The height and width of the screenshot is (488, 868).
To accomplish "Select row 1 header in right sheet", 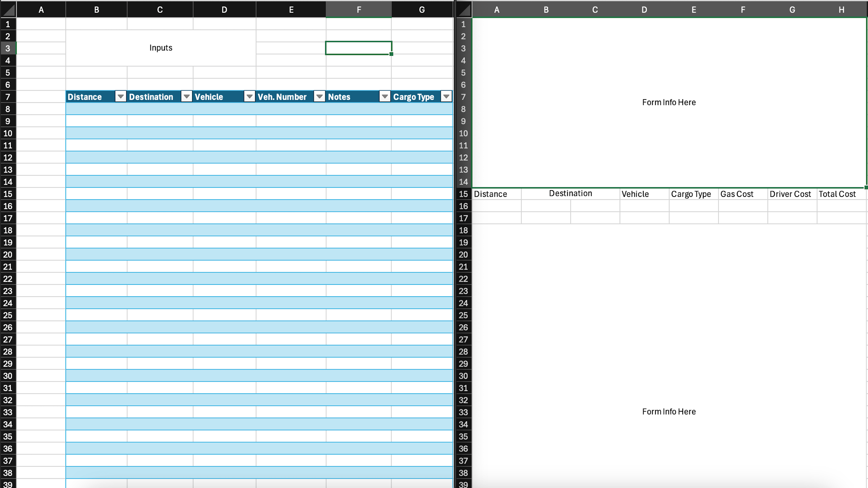I will pyautogui.click(x=464, y=24).
